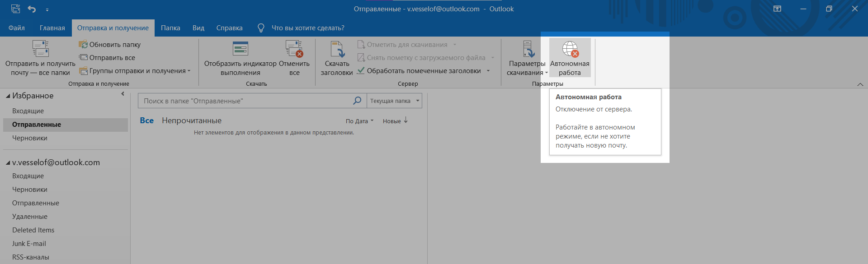Open the Junk E-mail folder
Viewport: 868px width, 264px height.
(29, 244)
